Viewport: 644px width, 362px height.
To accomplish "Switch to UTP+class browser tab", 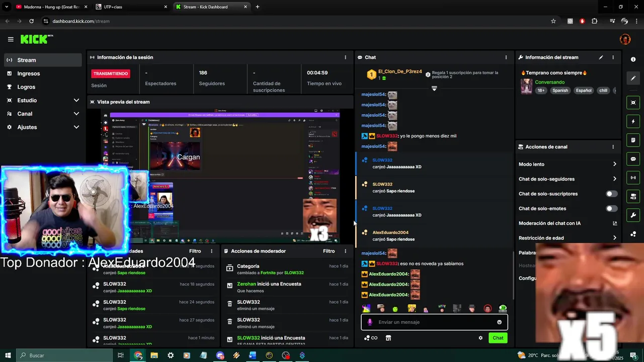I will tap(132, 7).
